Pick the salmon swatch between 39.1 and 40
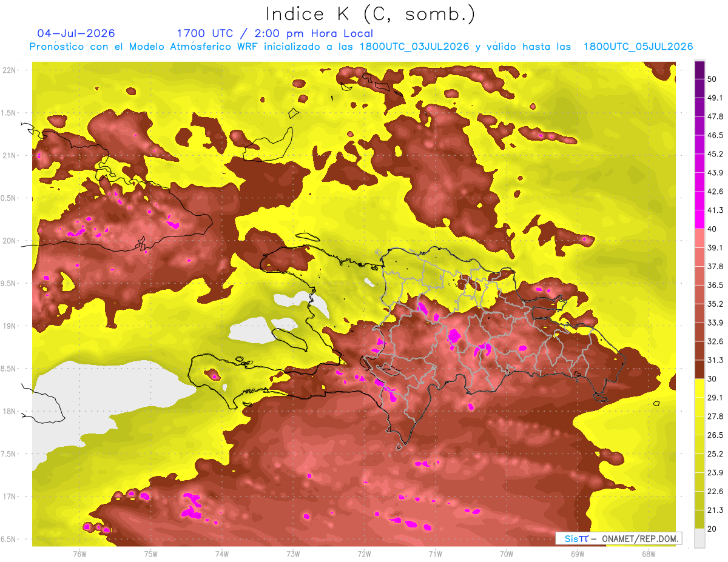The image size is (728, 562). click(x=699, y=238)
